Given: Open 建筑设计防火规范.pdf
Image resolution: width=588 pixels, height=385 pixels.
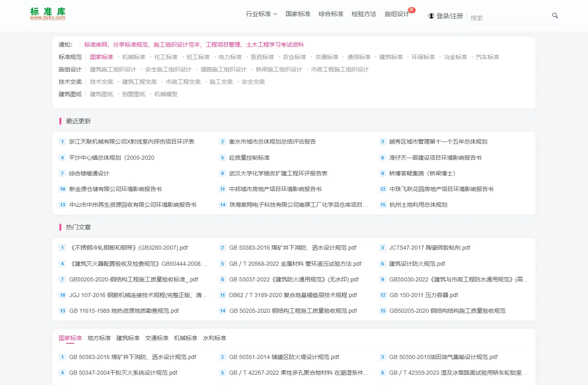Looking at the screenshot, I should click(417, 264).
